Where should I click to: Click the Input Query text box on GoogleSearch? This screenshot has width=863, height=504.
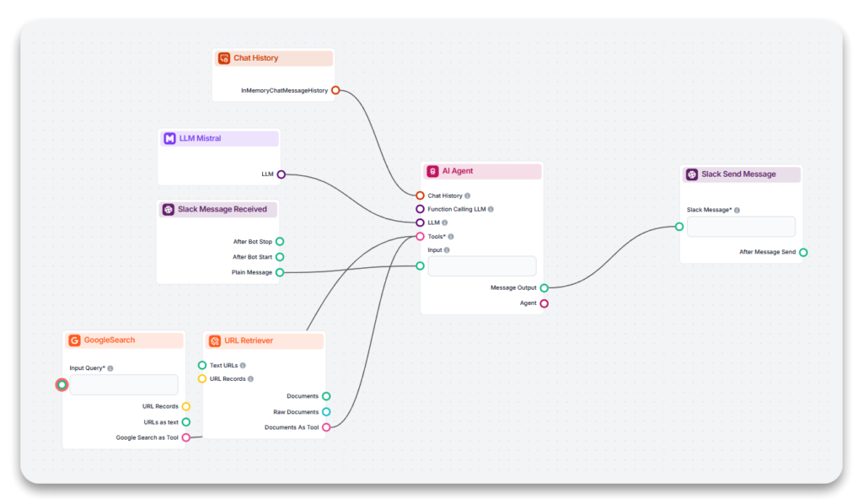(x=123, y=384)
